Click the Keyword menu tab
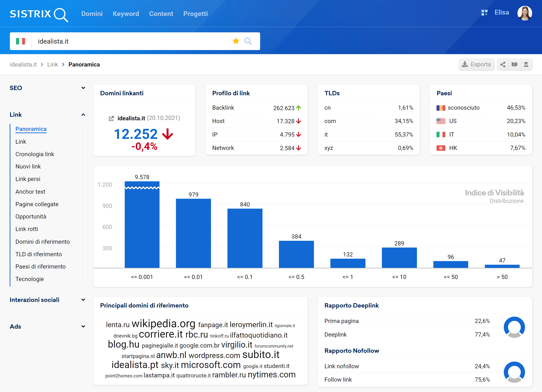This screenshot has width=542, height=392. pos(126,14)
